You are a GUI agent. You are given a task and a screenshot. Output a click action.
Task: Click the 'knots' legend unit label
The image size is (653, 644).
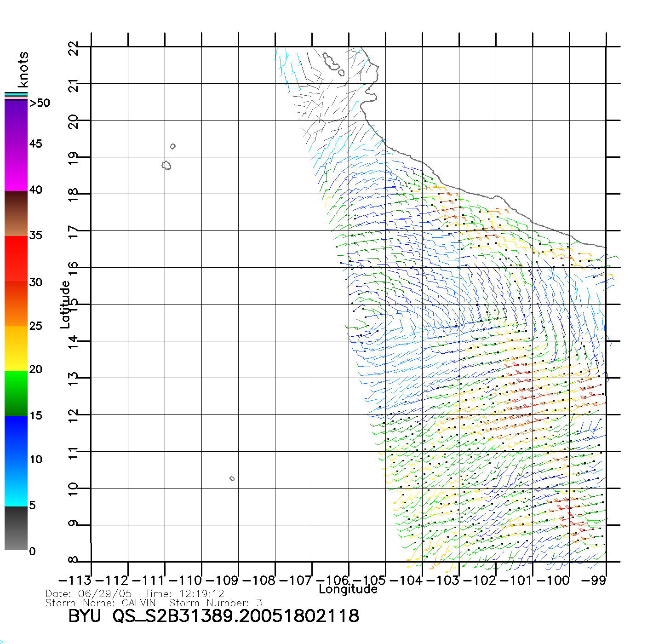[x=23, y=69]
